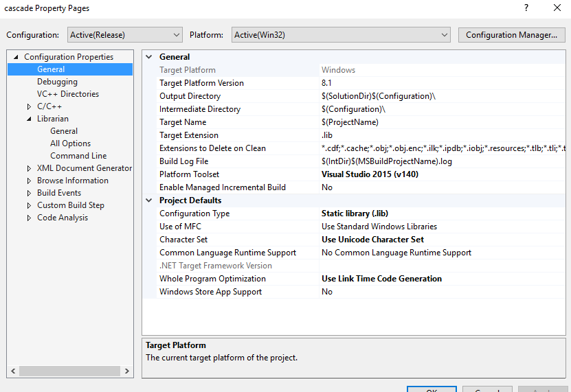Select General under Librarian
This screenshot has width=571, height=392.
click(x=64, y=131)
